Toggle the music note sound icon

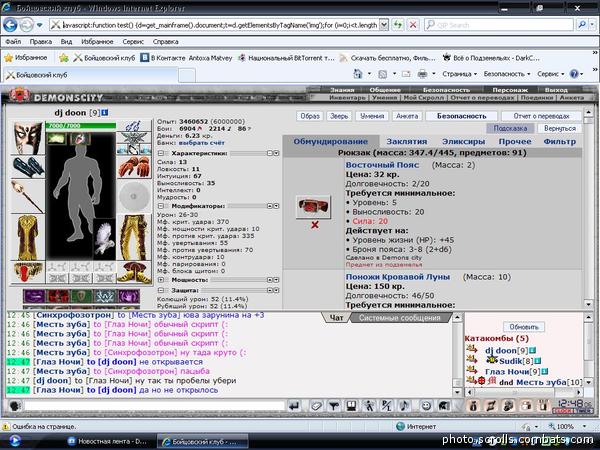pos(404,406)
